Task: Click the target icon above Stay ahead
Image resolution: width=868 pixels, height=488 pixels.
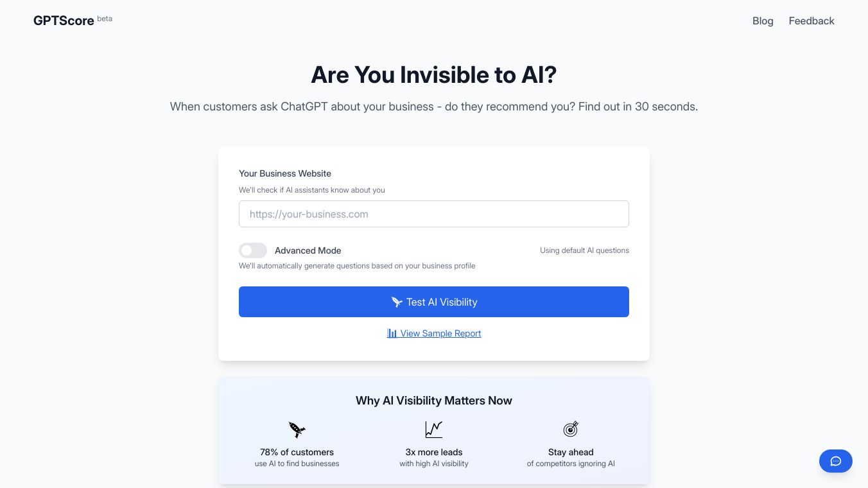Action: click(571, 429)
